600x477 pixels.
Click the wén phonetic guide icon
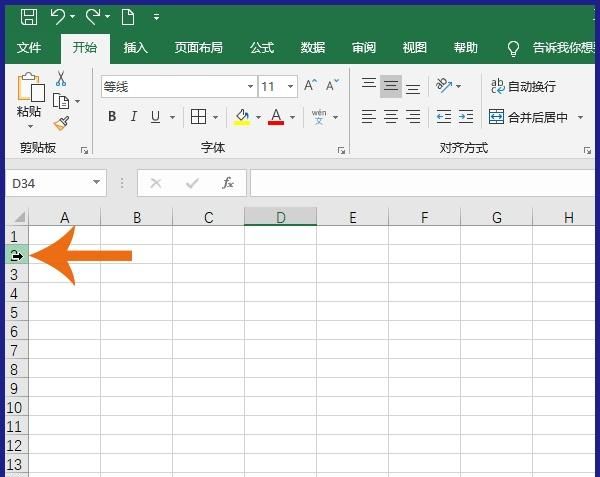point(319,117)
